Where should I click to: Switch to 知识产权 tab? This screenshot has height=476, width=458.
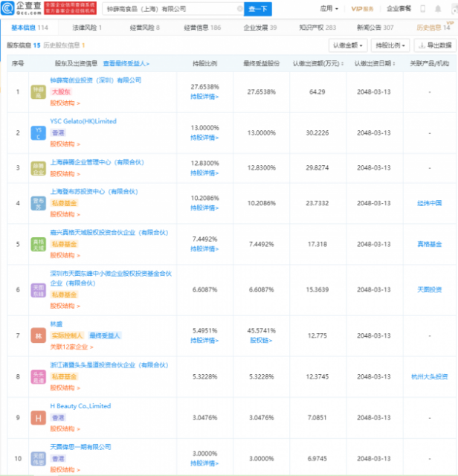pos(317,28)
